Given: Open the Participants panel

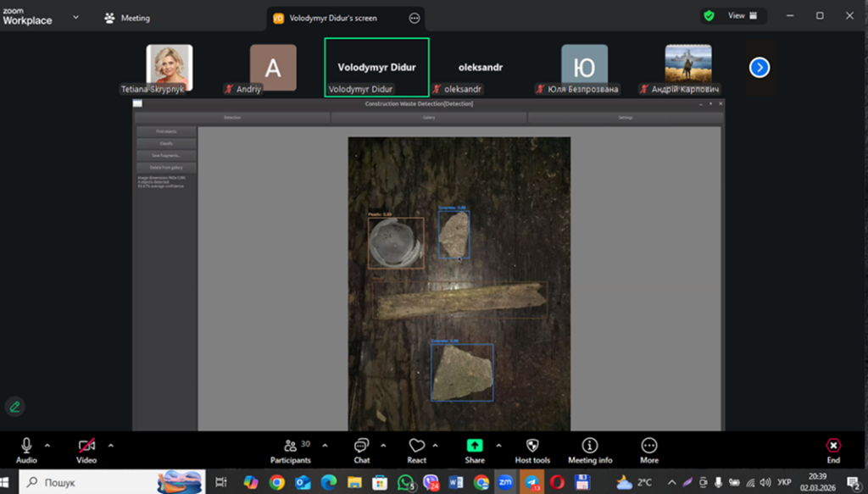Looking at the screenshot, I should pyautogui.click(x=291, y=446).
